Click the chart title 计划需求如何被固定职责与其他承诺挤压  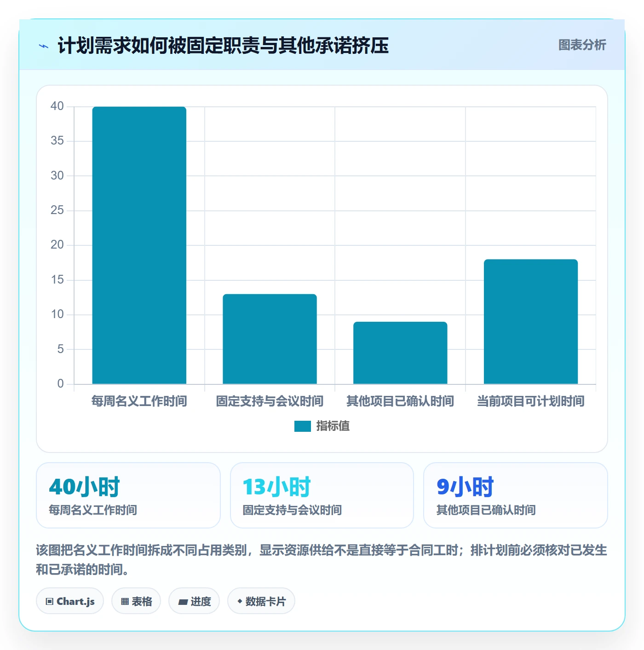tap(223, 46)
